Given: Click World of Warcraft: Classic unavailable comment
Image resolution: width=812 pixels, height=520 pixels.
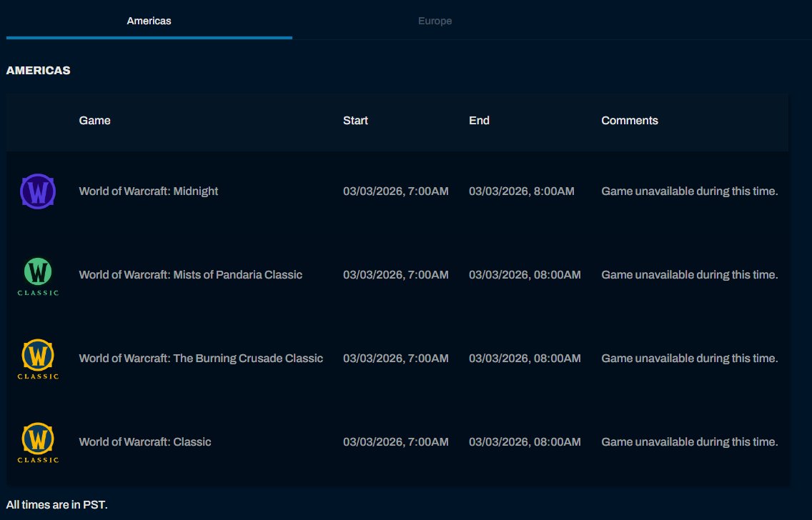Looking at the screenshot, I should [x=690, y=442].
